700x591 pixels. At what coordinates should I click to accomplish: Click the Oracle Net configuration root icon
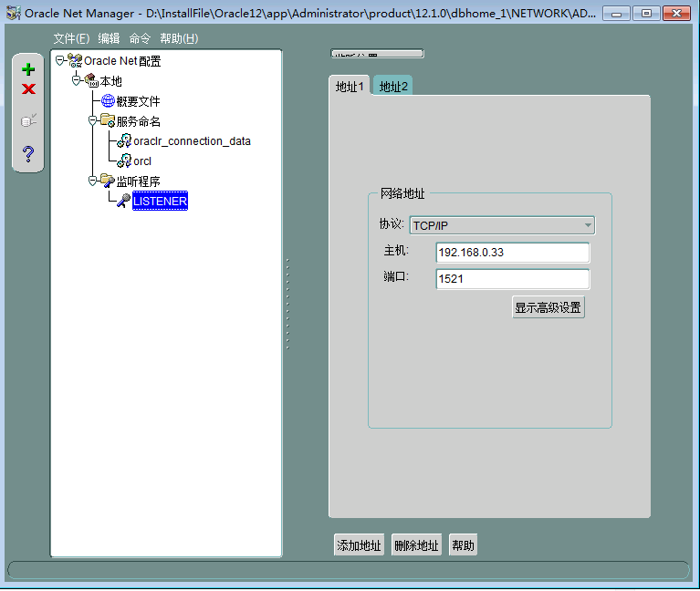(75, 61)
